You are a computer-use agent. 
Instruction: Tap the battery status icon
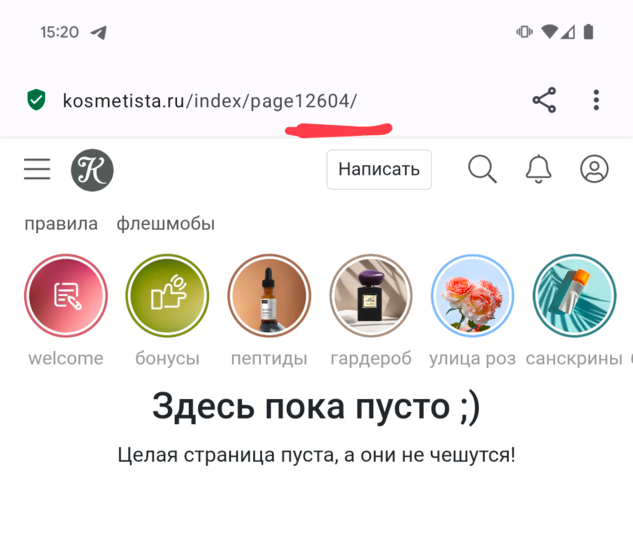coord(589,32)
